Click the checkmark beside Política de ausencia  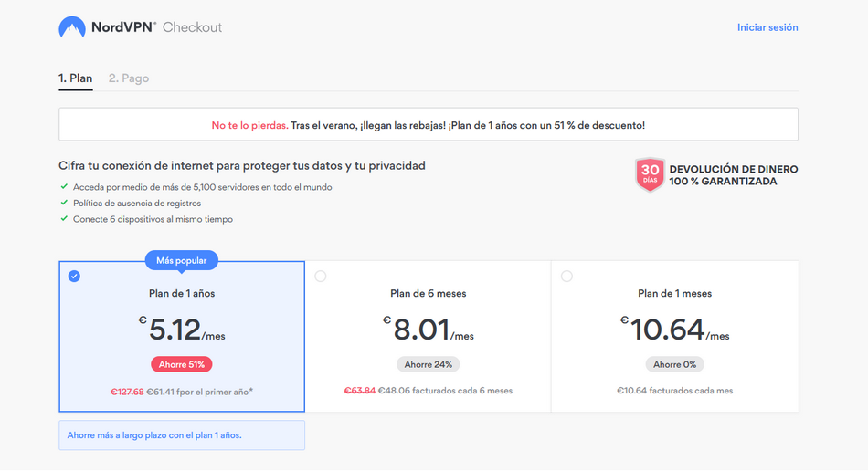64,203
